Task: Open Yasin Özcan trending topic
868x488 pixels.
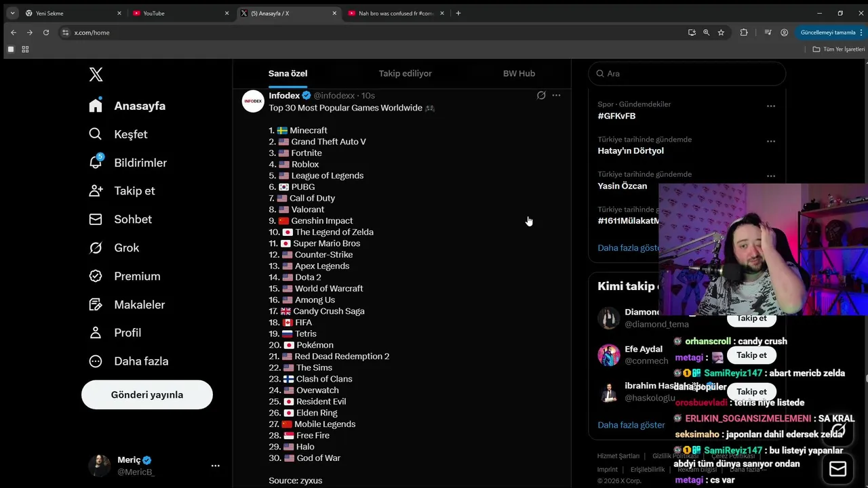Action: (x=623, y=186)
